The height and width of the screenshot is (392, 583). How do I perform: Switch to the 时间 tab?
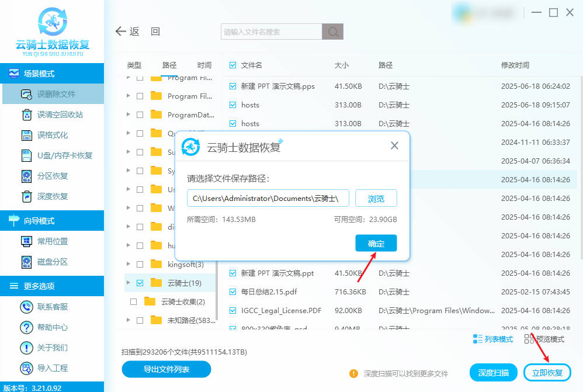click(x=204, y=65)
